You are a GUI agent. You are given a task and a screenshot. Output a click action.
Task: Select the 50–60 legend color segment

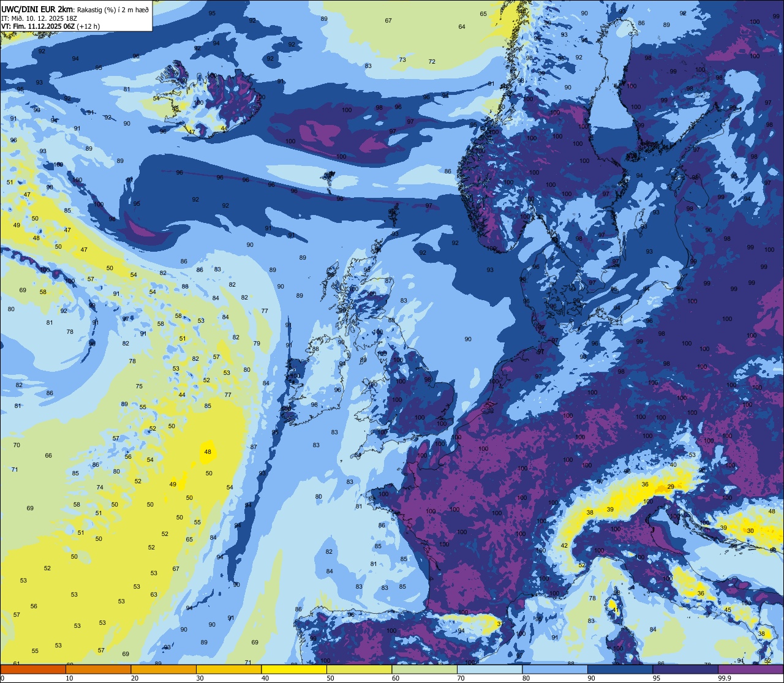point(359,670)
